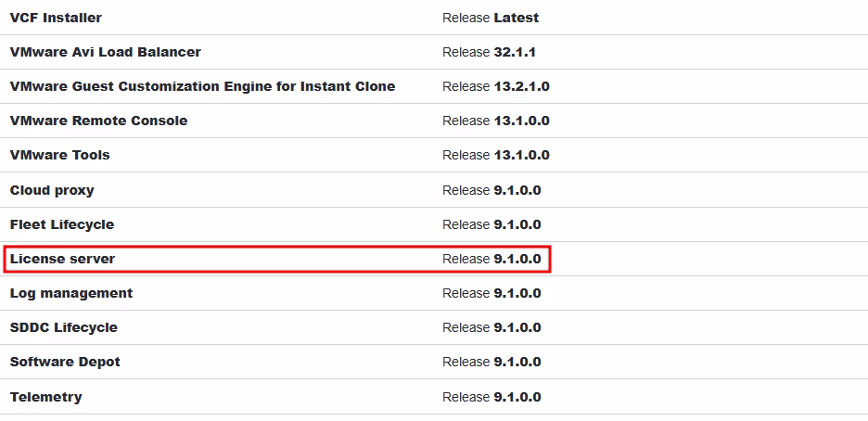Select Release 13.1.0.0 for VMware Remote Console

(x=496, y=121)
